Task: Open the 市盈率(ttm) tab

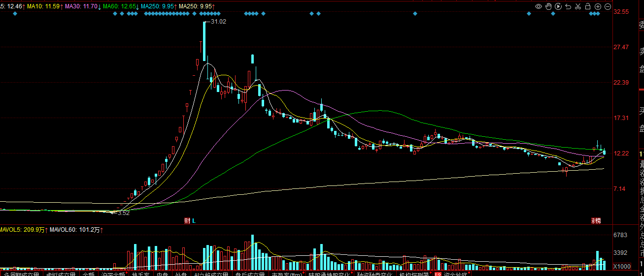Action: (287, 274)
